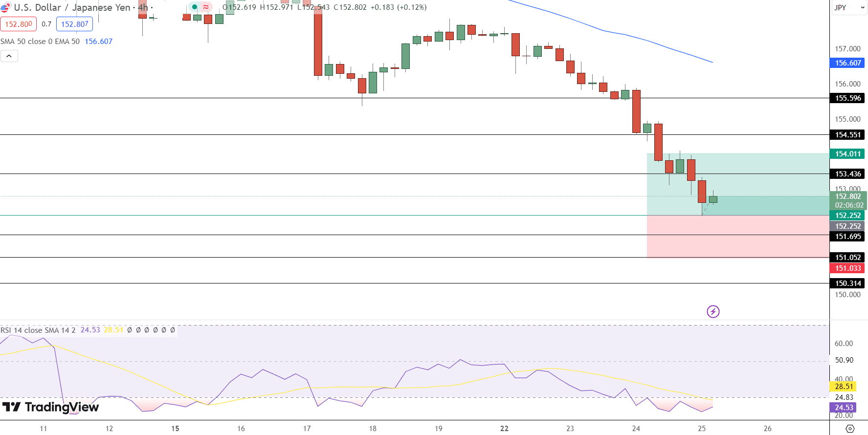Click yellow 28.51 RSI axis label

(x=844, y=387)
